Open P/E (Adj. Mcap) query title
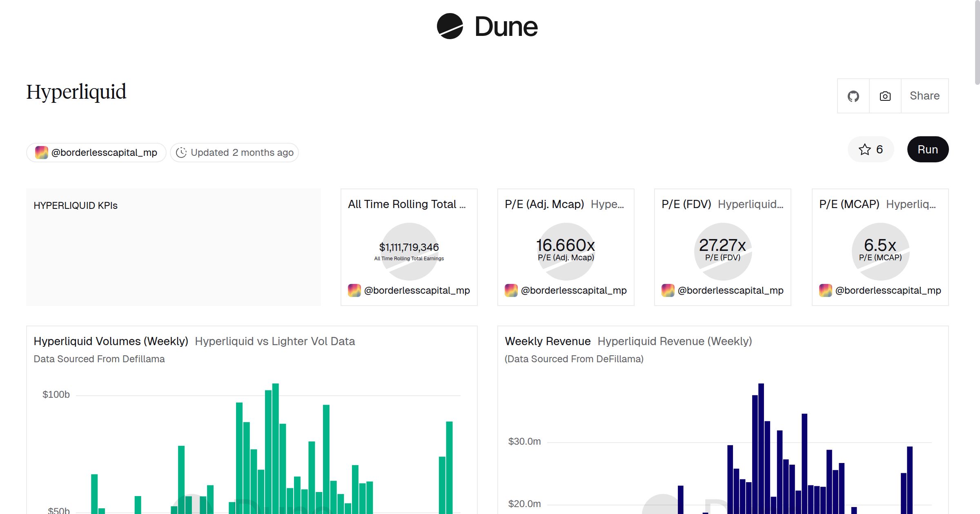The height and width of the screenshot is (514, 980). point(544,204)
